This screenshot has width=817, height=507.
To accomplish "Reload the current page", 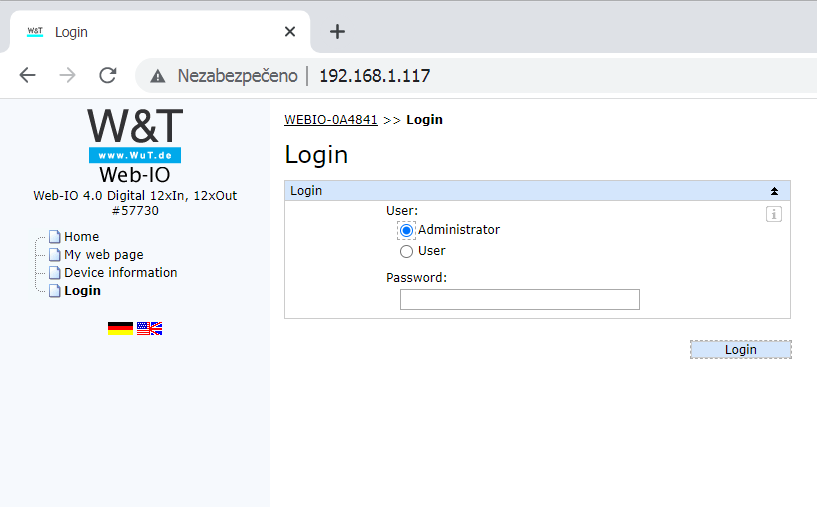I will point(108,76).
